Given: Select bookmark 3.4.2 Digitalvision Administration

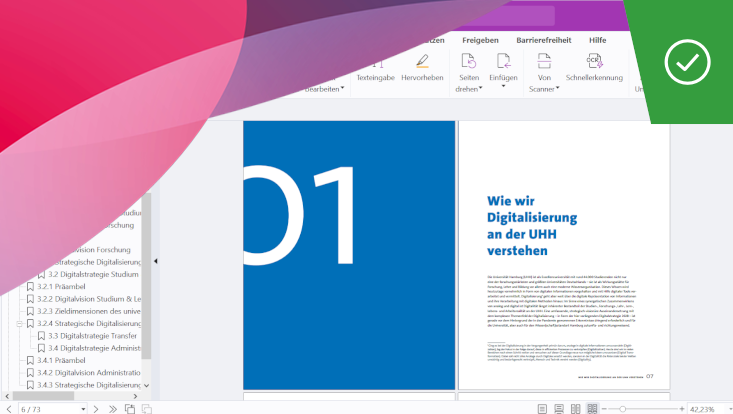Looking at the screenshot, I should point(89,372).
